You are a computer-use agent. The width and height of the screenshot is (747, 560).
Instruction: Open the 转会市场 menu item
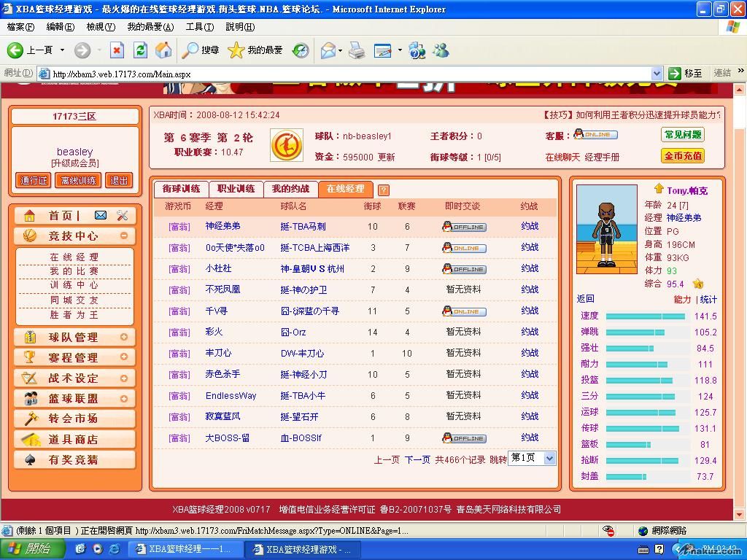coord(74,419)
